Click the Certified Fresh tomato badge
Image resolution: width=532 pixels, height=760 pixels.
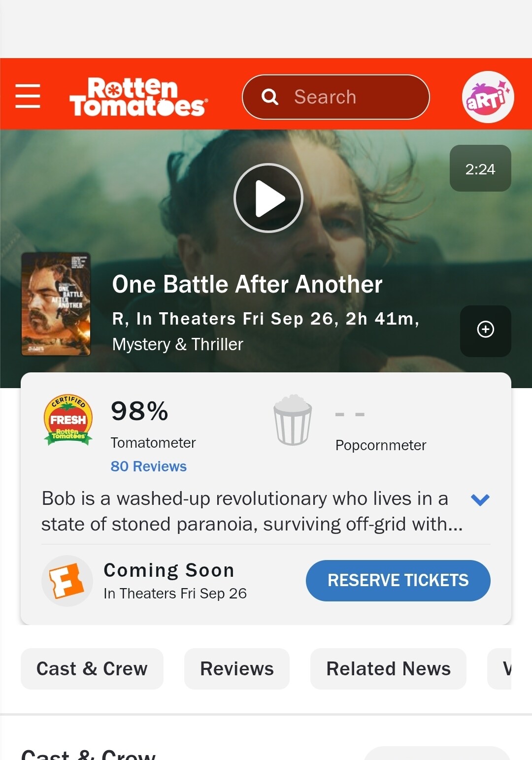tap(68, 420)
